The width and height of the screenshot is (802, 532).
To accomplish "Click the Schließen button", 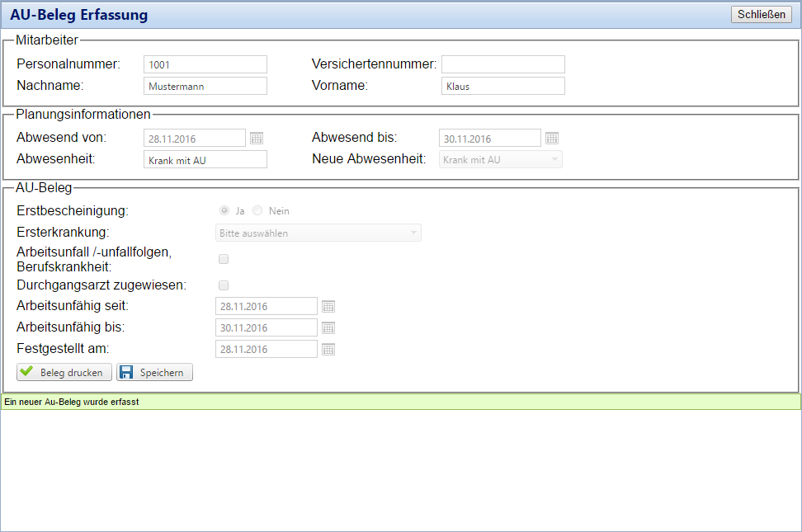I will coord(761,14).
